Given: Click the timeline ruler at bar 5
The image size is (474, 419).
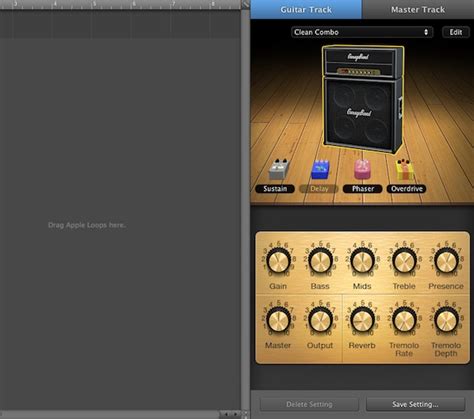Looking at the screenshot, I should [94, 4].
